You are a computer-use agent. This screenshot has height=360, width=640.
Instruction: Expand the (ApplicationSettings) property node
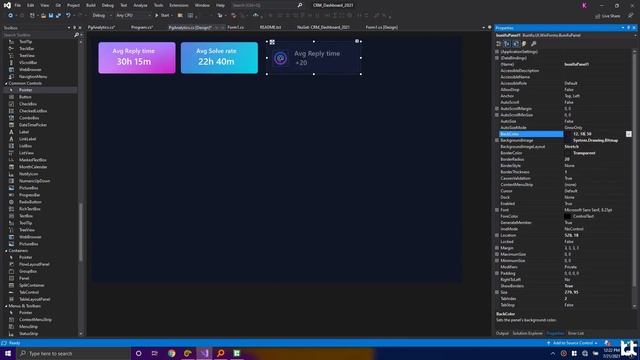click(x=497, y=52)
